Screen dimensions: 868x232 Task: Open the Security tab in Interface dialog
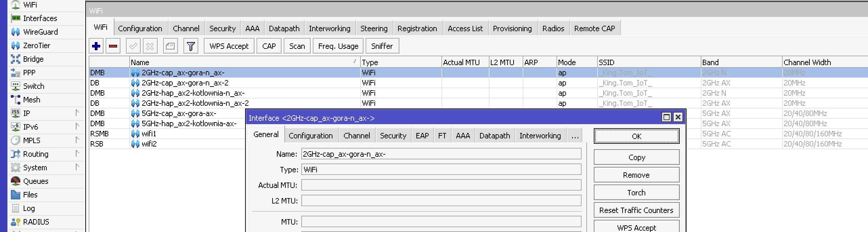(x=393, y=136)
